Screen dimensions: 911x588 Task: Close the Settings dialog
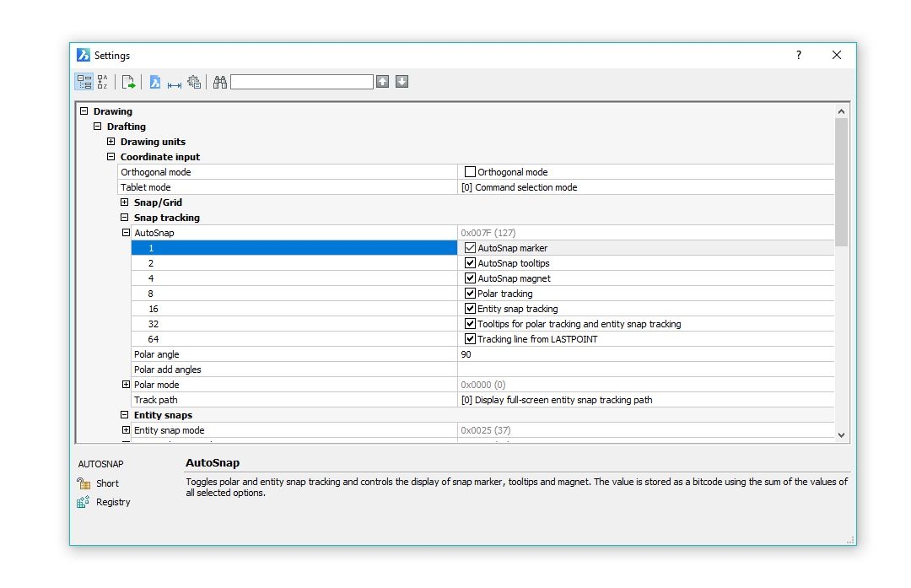click(837, 55)
